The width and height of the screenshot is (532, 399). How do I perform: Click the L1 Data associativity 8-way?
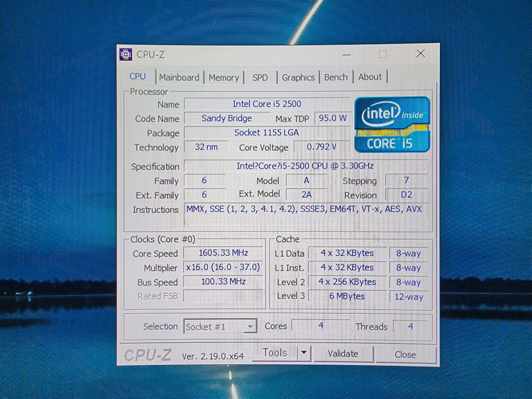pos(409,253)
